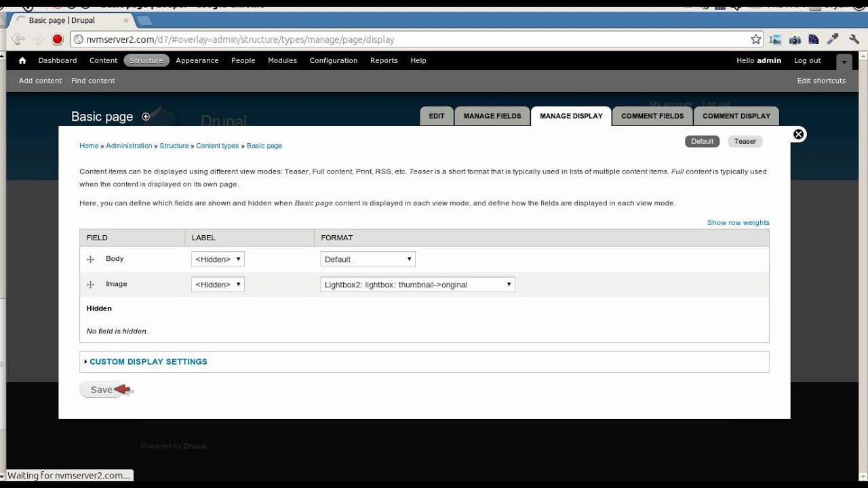The height and width of the screenshot is (488, 868).
Task: Switch to the Comment Display tab
Action: [736, 116]
